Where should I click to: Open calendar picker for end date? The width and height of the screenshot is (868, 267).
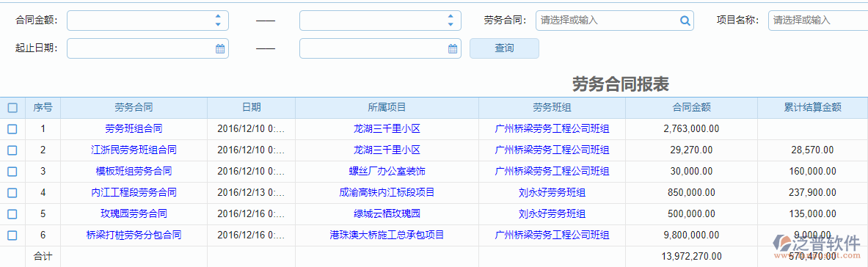pyautogui.click(x=452, y=48)
